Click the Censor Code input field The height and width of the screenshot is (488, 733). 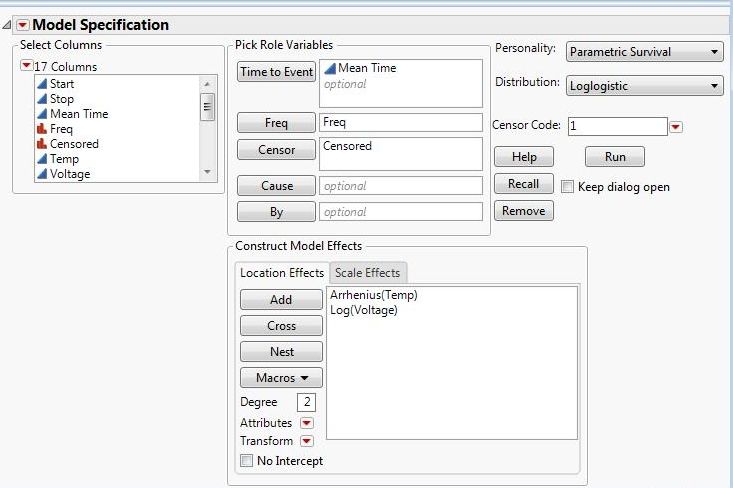pyautogui.click(x=618, y=126)
